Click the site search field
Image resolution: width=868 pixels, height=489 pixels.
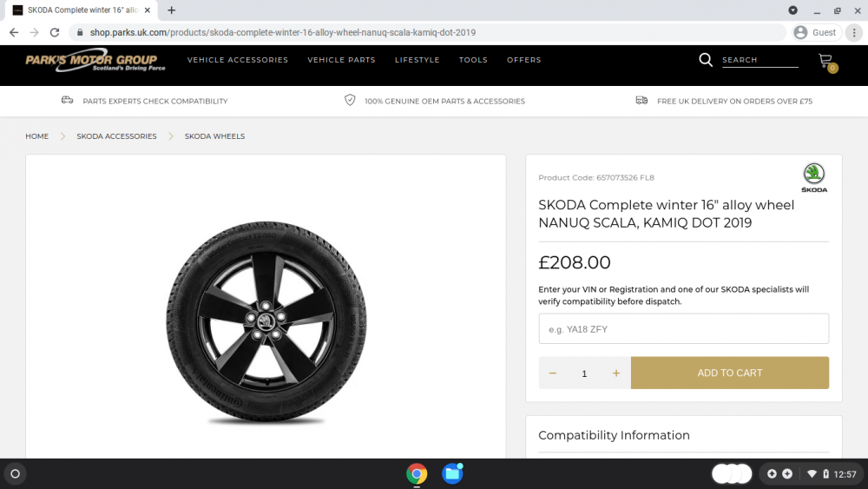[x=759, y=60]
